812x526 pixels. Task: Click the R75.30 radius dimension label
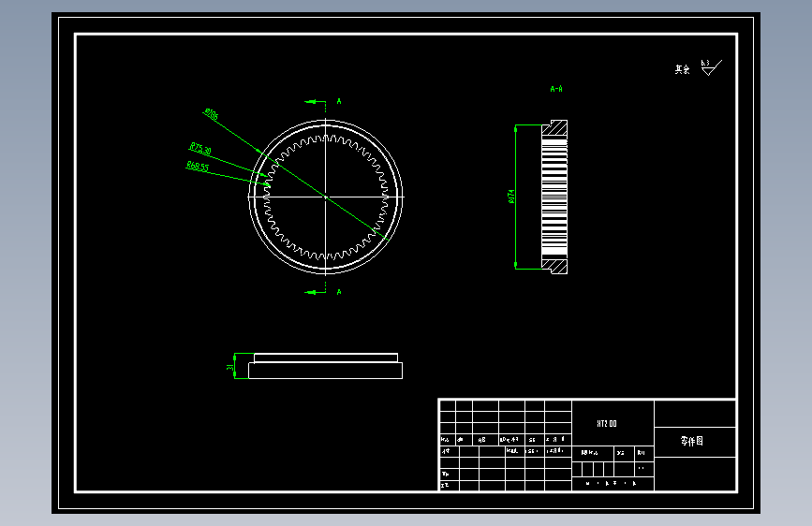point(200,149)
